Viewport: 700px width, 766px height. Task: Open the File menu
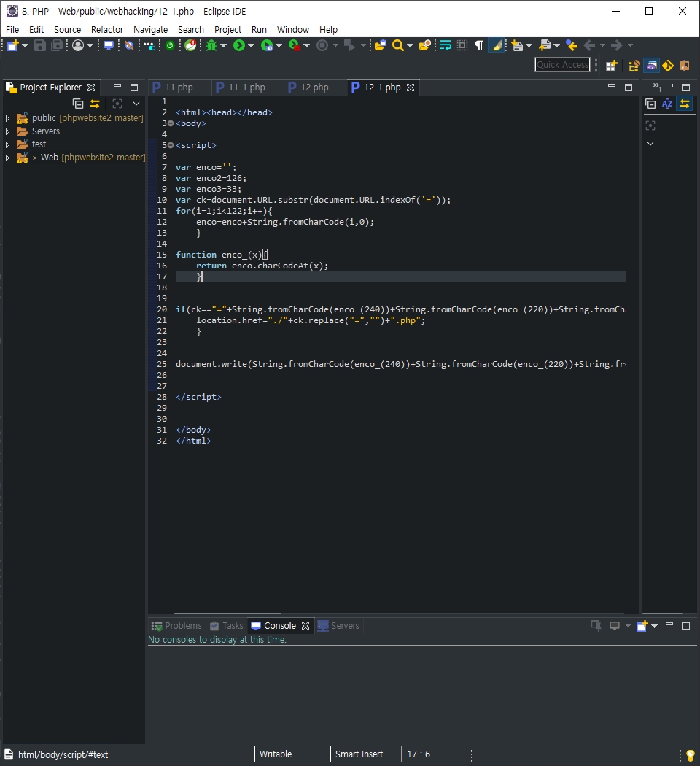[12, 30]
